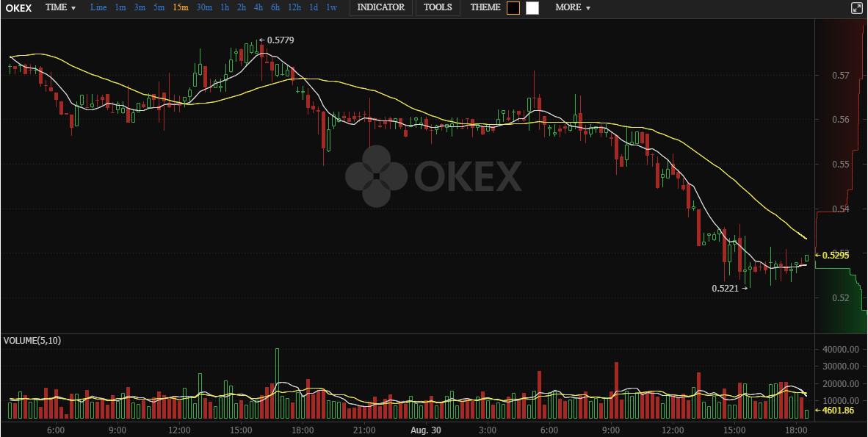
Task: Switch to 12h candles
Action: (294, 8)
